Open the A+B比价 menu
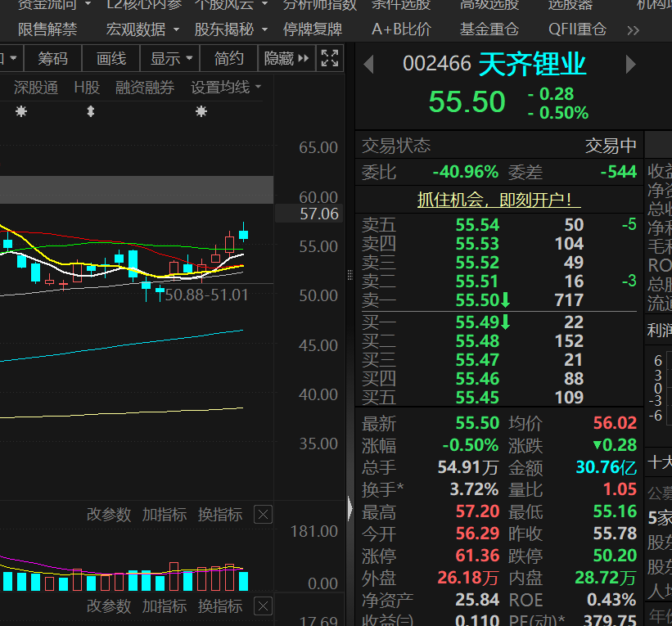The height and width of the screenshot is (626, 672). 401,29
